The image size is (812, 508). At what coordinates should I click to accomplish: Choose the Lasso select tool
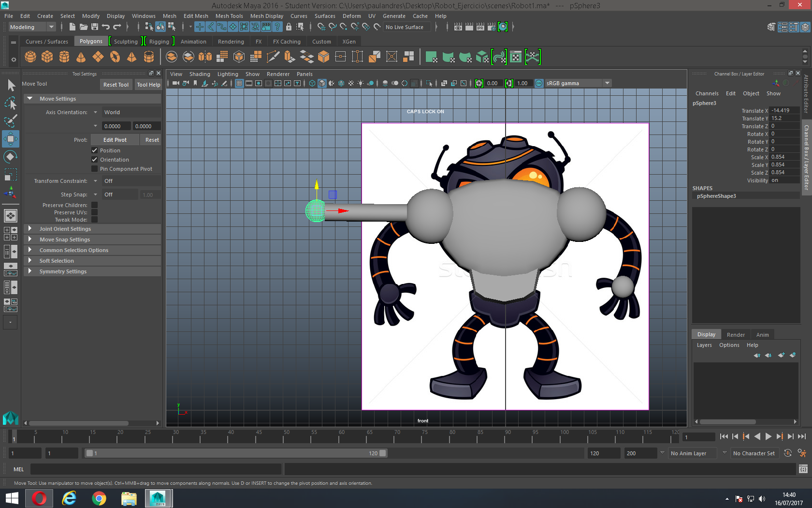point(11,103)
